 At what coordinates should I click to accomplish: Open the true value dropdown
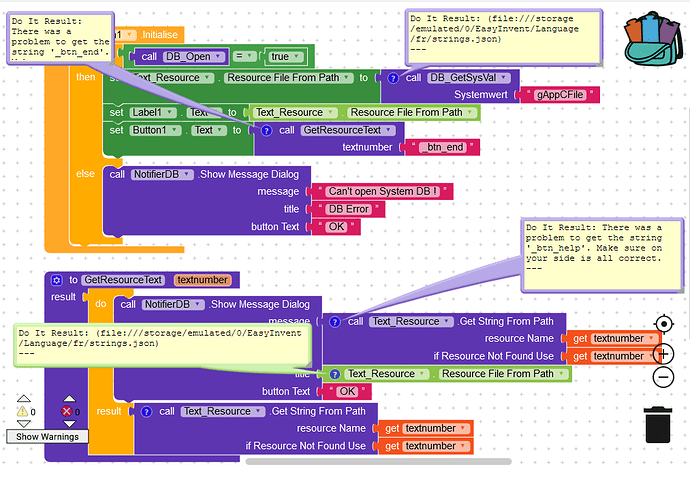286,57
